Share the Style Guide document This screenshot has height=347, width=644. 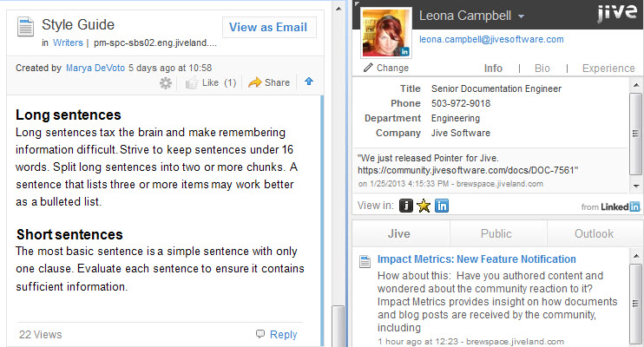click(x=269, y=82)
